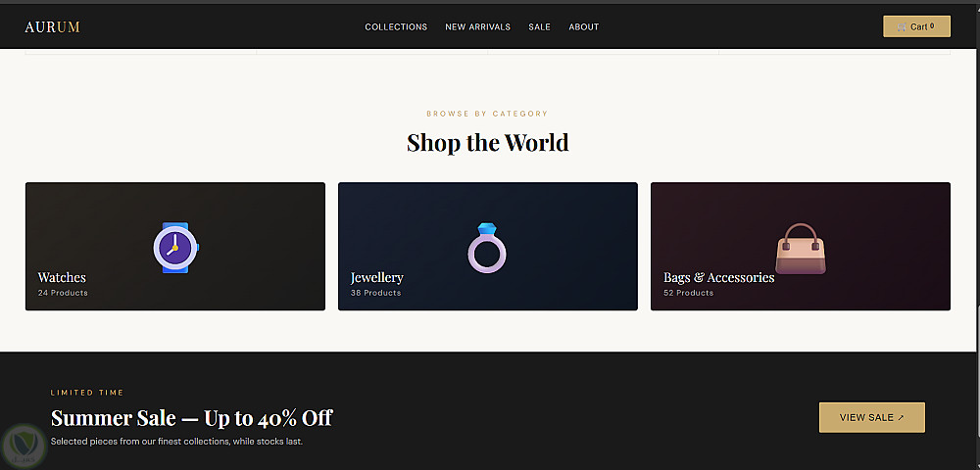This screenshot has height=470, width=980.
Task: Click the diamond ring icon in Jewellery card
Action: (487, 248)
